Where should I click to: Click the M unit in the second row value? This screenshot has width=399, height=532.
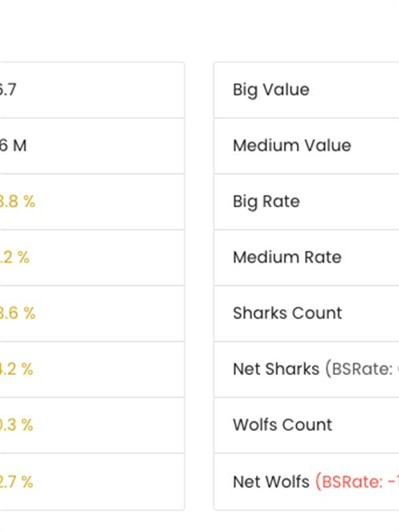click(20, 146)
